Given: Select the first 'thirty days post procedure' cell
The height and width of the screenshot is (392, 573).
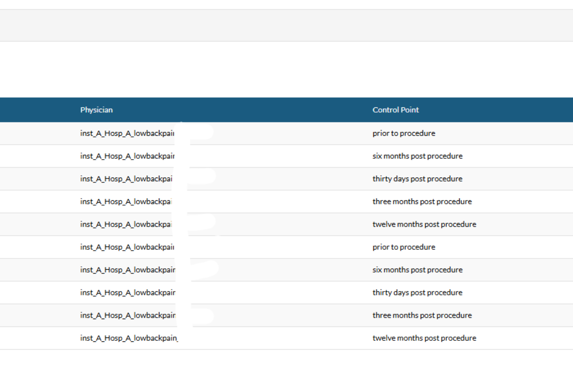Looking at the screenshot, I should pyautogui.click(x=418, y=179).
